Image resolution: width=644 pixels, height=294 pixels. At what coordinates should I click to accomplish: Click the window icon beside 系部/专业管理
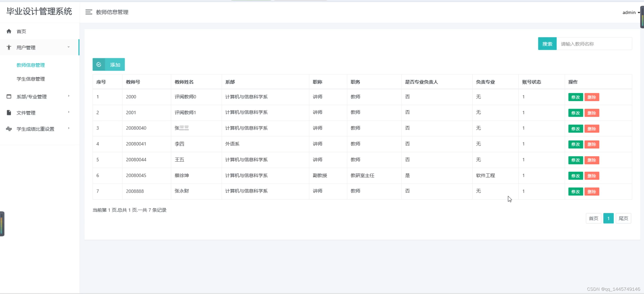click(x=9, y=96)
